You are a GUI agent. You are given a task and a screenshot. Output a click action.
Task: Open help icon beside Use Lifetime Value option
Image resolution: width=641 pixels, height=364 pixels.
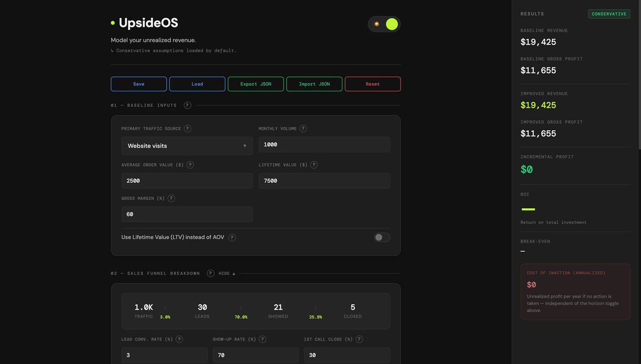232,238
